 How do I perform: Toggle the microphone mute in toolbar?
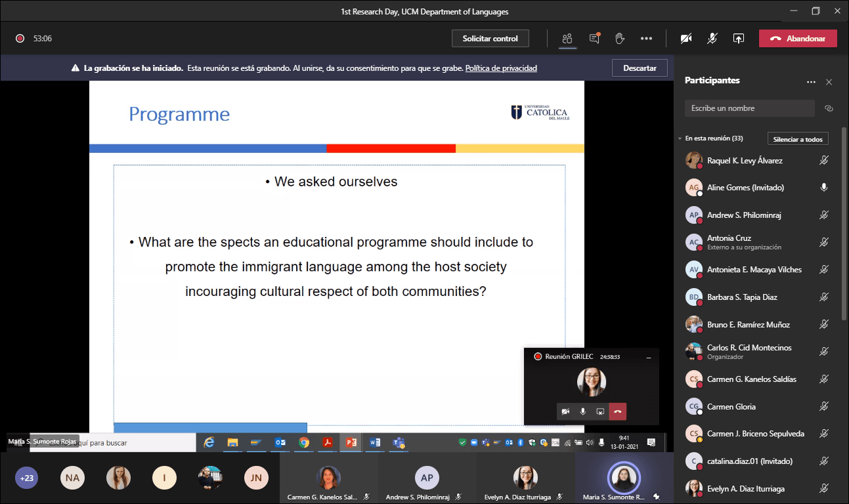pos(712,39)
